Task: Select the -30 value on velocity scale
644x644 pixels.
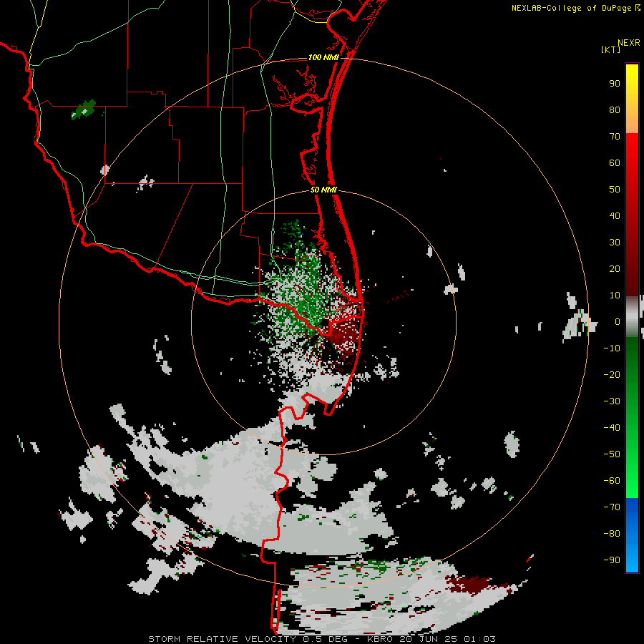Action: click(612, 401)
